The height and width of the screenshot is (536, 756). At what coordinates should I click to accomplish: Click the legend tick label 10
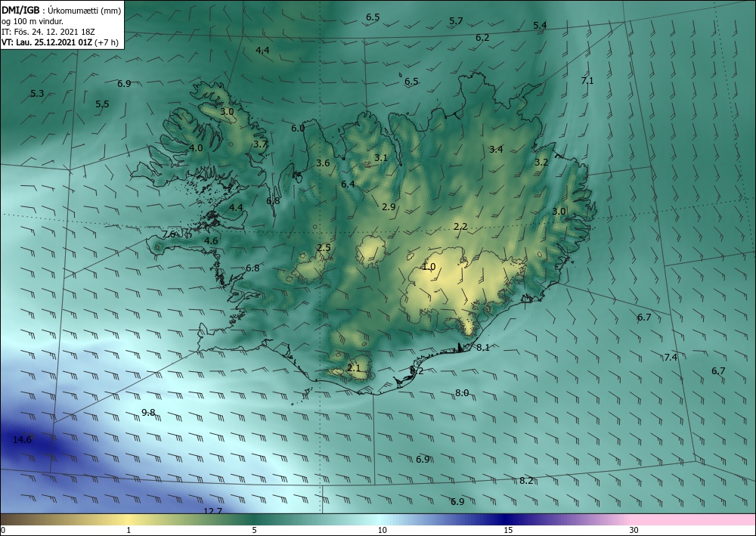[x=382, y=531]
